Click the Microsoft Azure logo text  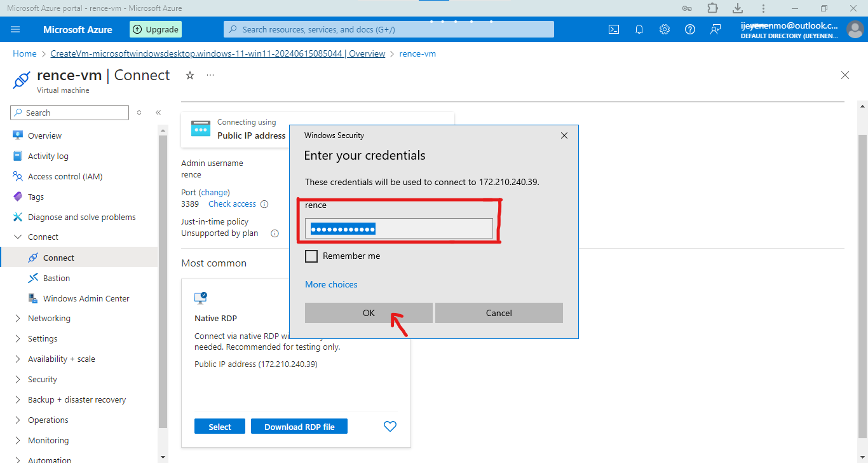[78, 29]
